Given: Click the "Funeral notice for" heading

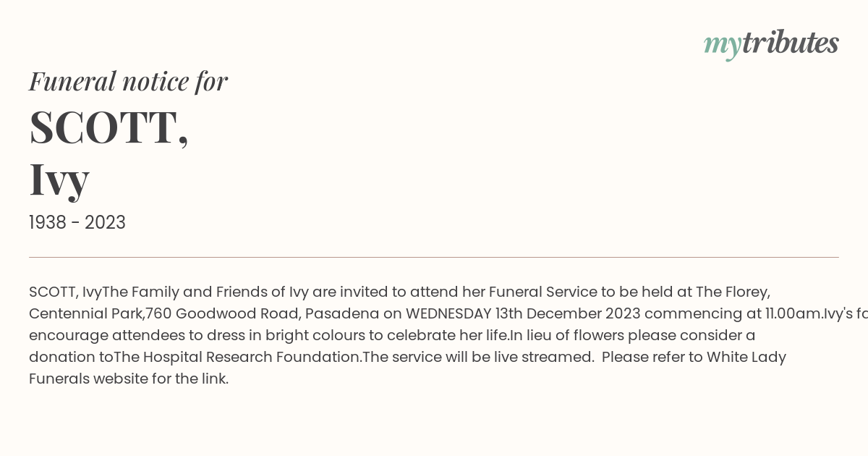Looking at the screenshot, I should (128, 82).
